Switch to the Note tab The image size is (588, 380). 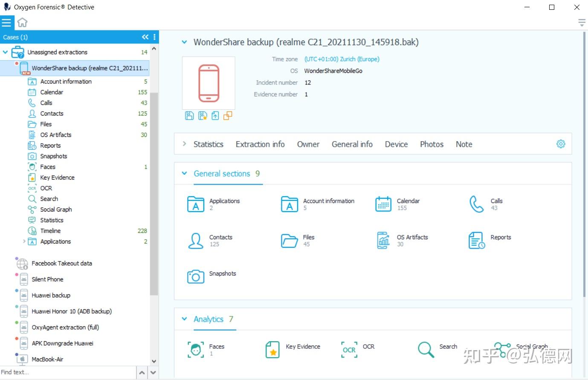point(464,144)
